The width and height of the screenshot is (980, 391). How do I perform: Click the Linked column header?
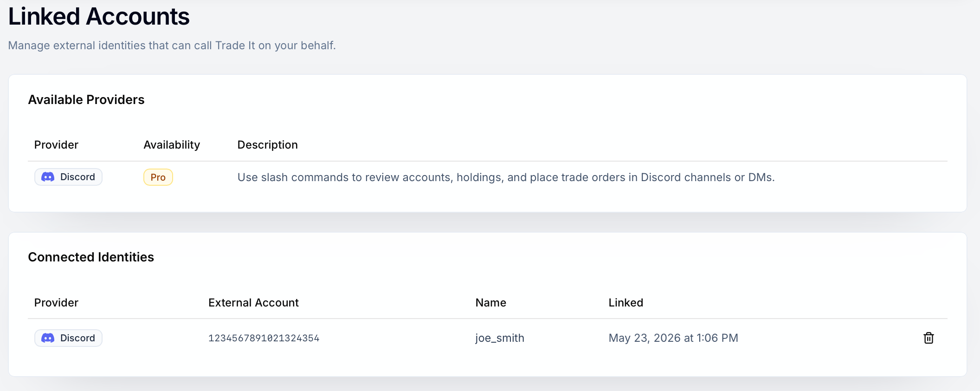click(x=626, y=303)
